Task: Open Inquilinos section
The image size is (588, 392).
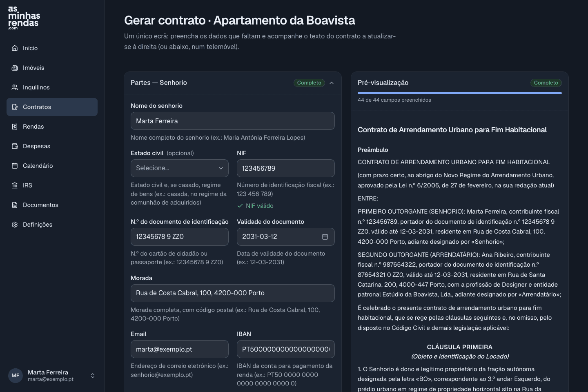Action: [52, 87]
